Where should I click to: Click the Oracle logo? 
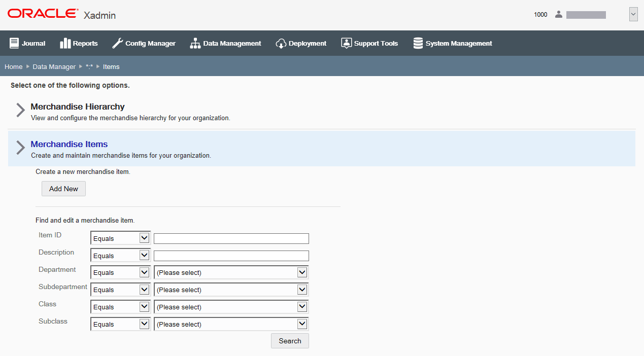tap(43, 14)
